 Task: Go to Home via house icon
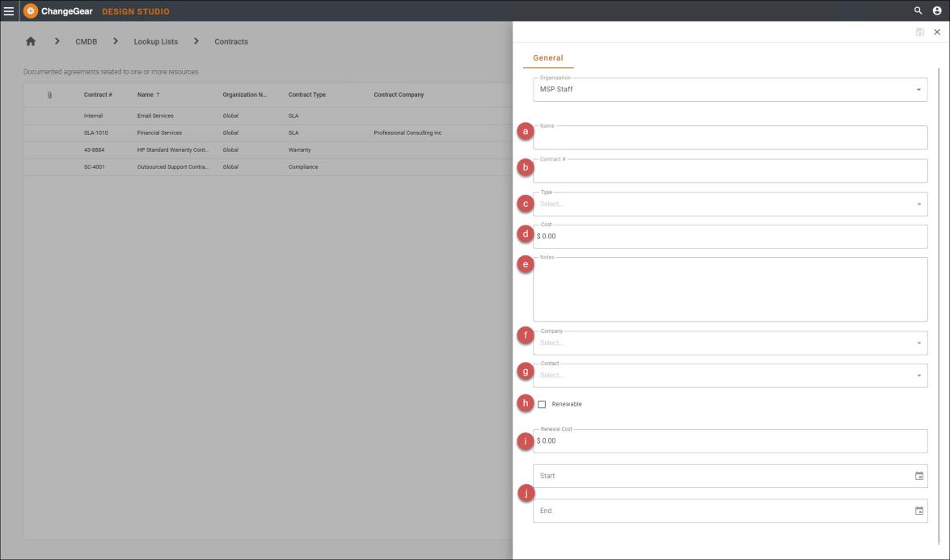32,42
